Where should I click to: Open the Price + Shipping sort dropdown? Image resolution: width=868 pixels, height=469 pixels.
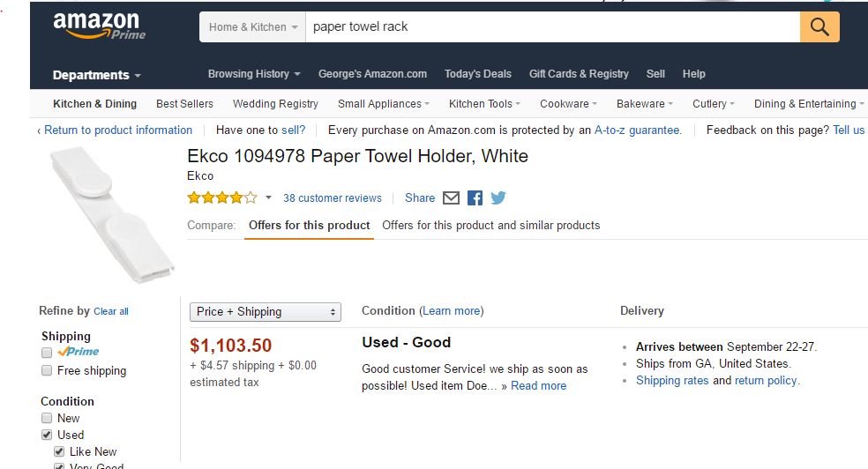266,312
